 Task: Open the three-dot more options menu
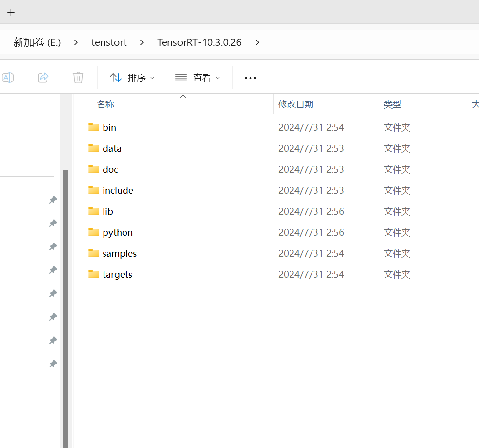(x=250, y=78)
